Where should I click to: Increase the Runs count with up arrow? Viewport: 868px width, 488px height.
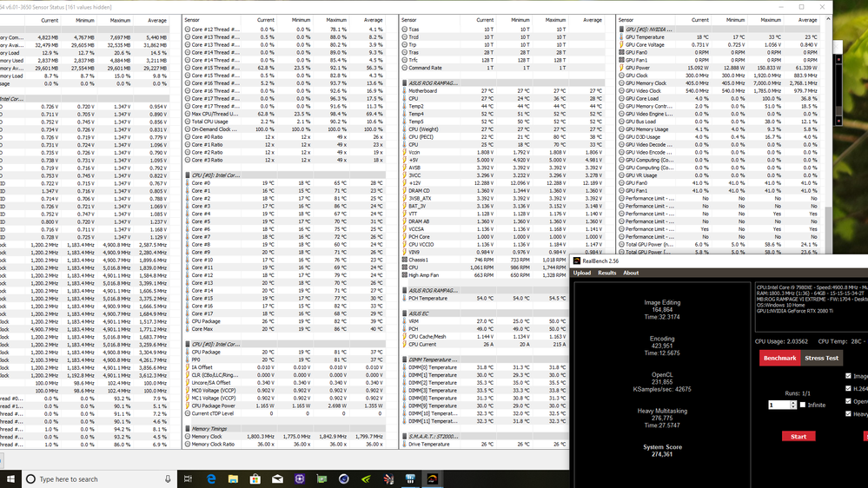[x=793, y=403]
